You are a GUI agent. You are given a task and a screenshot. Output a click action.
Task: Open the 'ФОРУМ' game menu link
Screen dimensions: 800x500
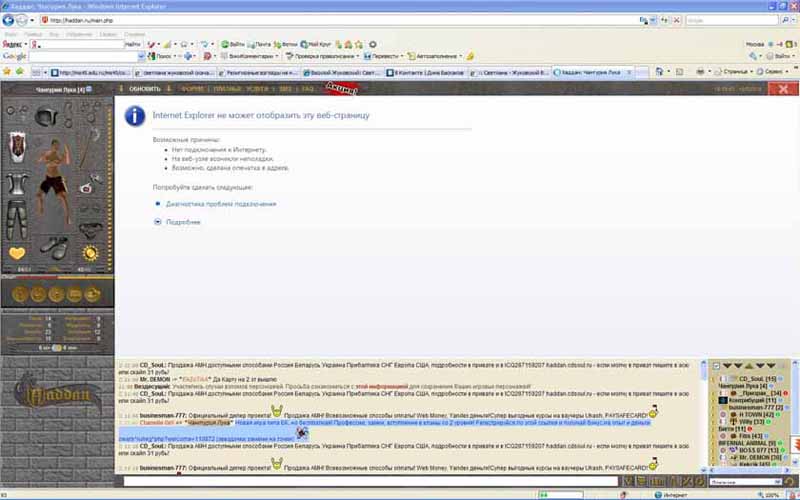point(192,89)
